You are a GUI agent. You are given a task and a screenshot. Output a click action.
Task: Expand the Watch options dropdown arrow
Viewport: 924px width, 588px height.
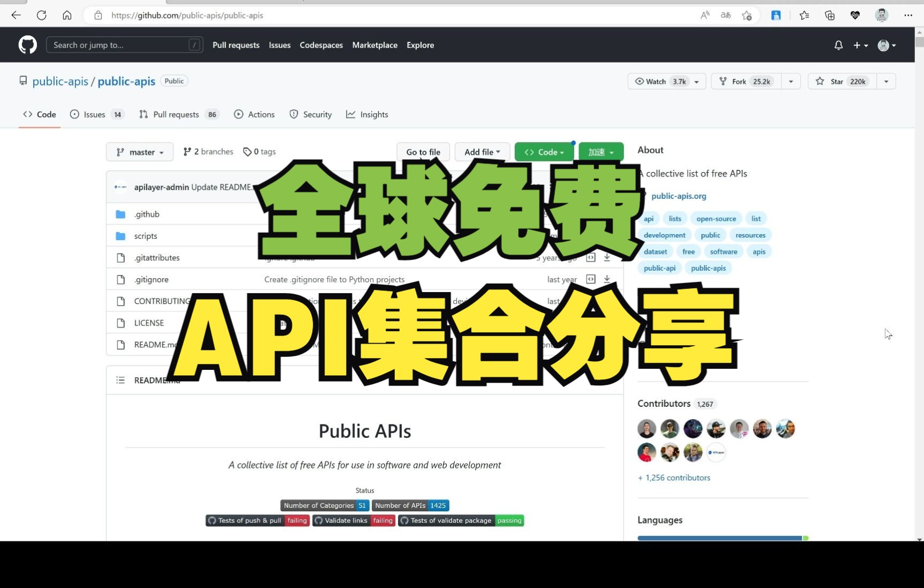point(697,81)
